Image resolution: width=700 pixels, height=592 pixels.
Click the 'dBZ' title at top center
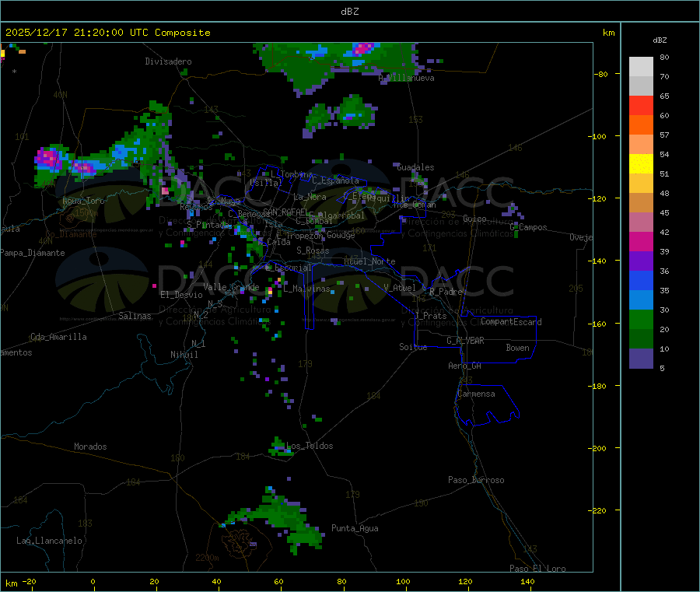pos(349,12)
